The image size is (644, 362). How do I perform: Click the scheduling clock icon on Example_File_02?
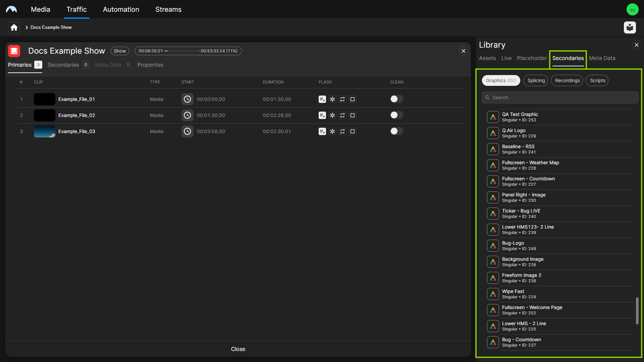point(187,115)
